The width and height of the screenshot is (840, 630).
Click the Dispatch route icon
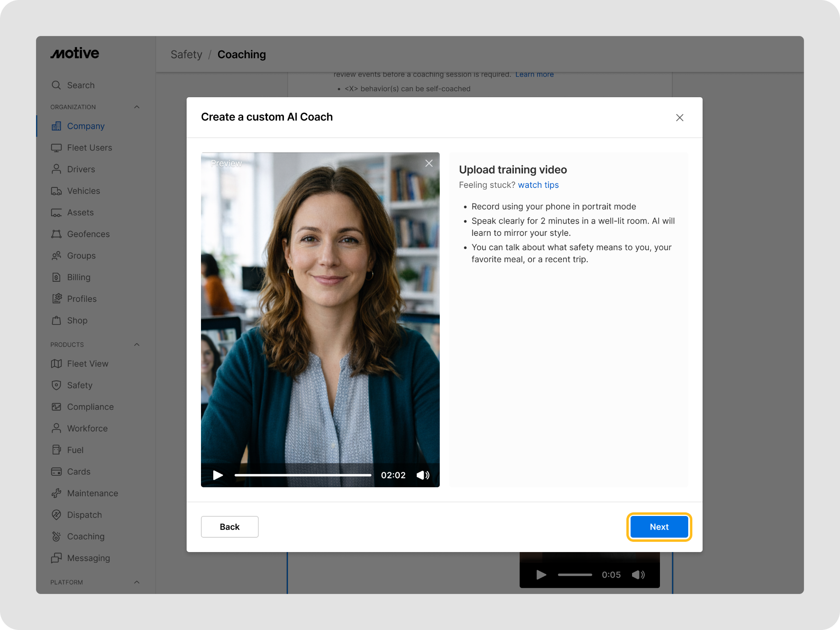click(x=56, y=515)
